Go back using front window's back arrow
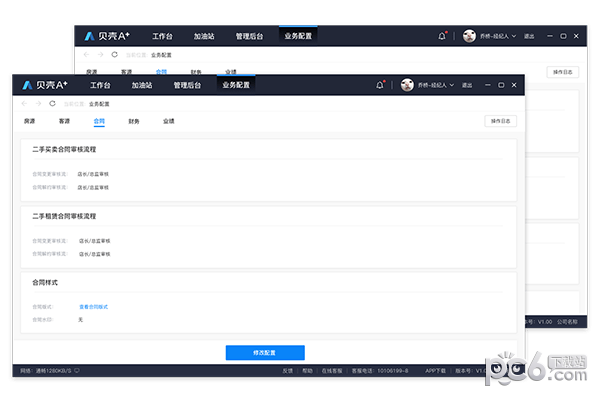Image resolution: width=600 pixels, height=398 pixels. tap(24, 104)
